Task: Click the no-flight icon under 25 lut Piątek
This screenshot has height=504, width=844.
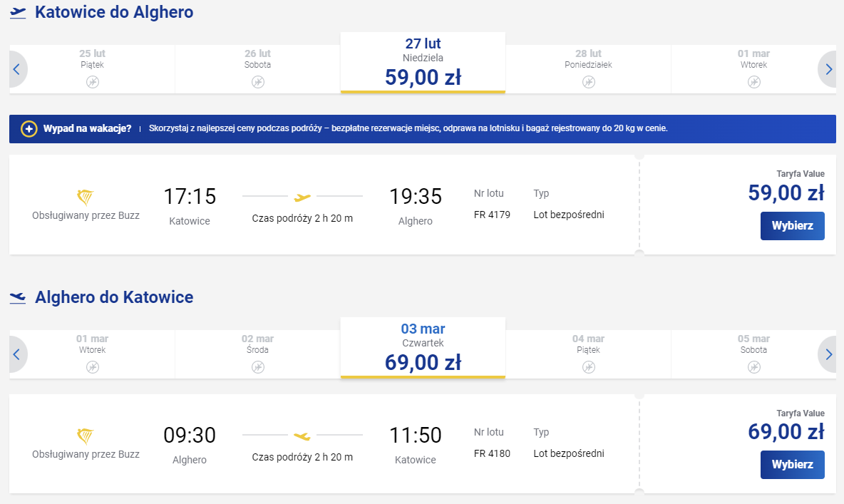Action: tap(93, 82)
